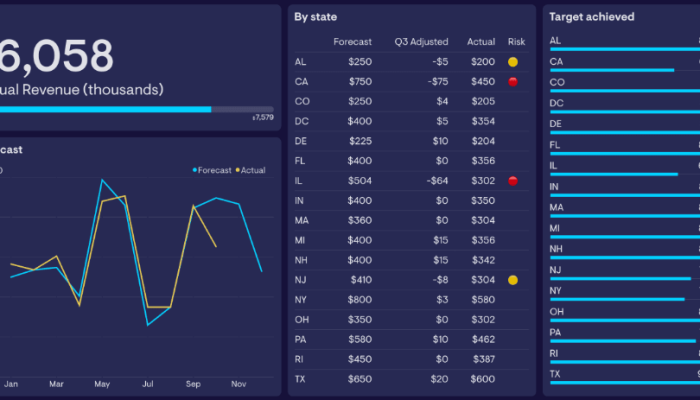Open the By state panel title
The image size is (700, 400).
(x=316, y=16)
